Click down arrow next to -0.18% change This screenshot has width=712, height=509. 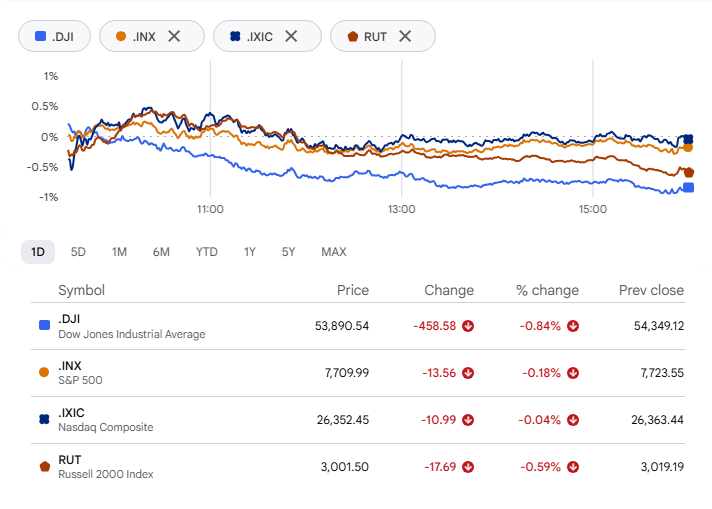573,373
